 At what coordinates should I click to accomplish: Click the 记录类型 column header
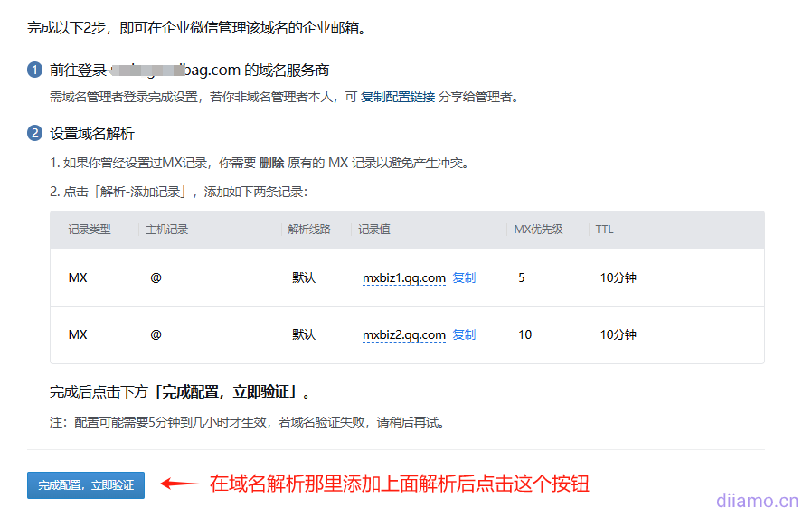(90, 230)
